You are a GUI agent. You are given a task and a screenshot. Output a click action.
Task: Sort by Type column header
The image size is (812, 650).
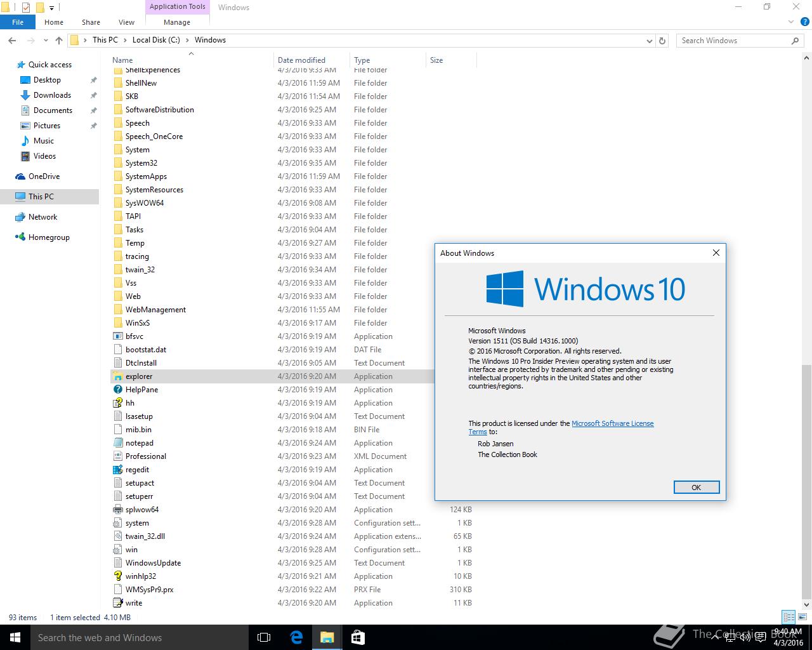(388, 60)
